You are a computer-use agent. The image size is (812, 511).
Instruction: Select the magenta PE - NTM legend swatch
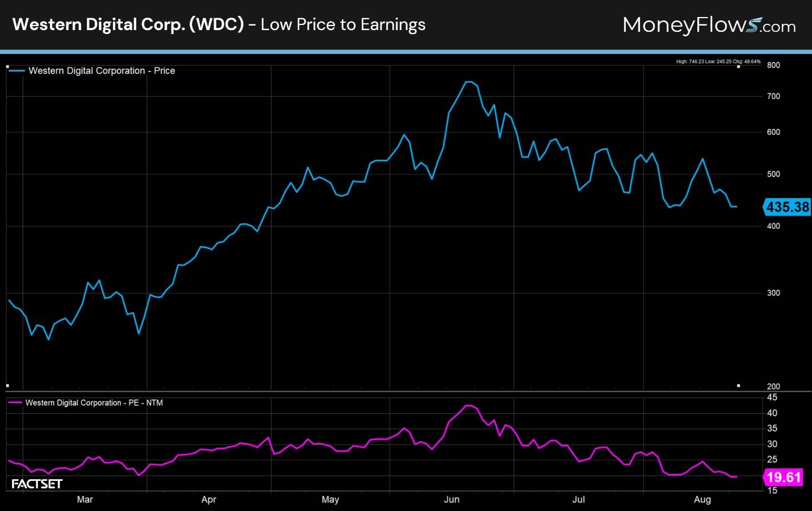click(x=15, y=403)
